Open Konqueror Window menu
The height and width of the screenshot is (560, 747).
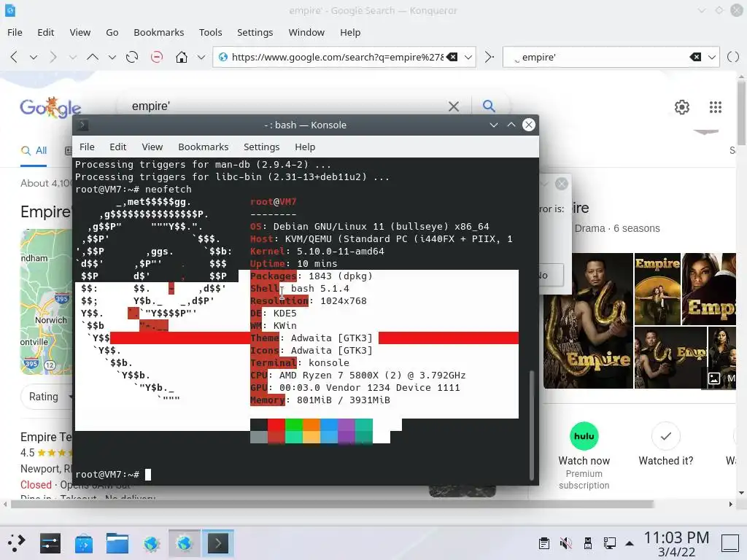pos(306,32)
